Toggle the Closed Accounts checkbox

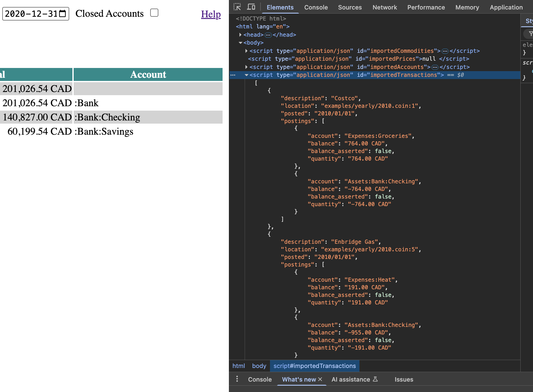coord(154,13)
